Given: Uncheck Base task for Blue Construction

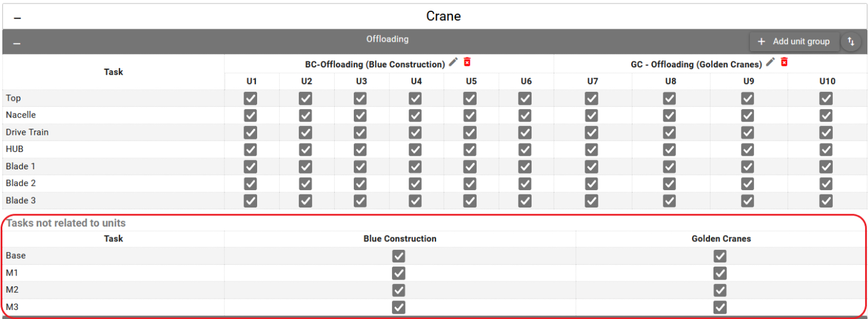Looking at the screenshot, I should [399, 256].
